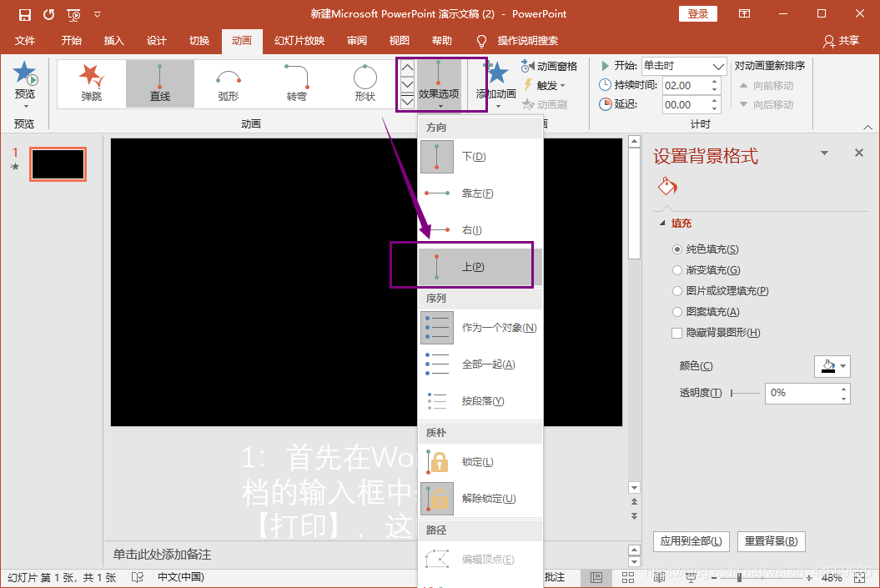Click the 解除锁定(U) unlock option
The image size is (880, 588).
481,498
